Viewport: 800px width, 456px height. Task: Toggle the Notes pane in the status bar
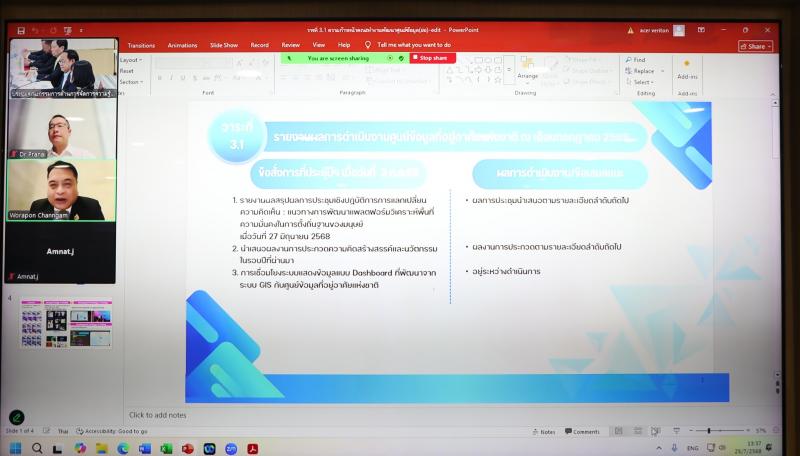tap(543, 432)
